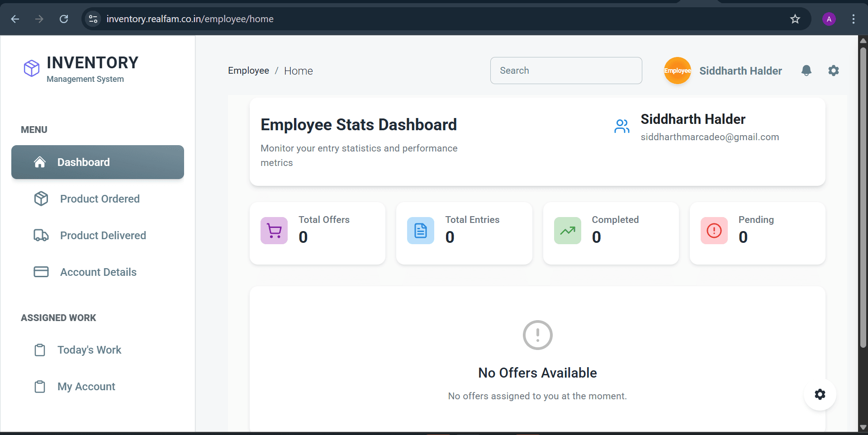The width and height of the screenshot is (868, 435).
Task: Click the Pending alert icon
Action: tap(713, 230)
